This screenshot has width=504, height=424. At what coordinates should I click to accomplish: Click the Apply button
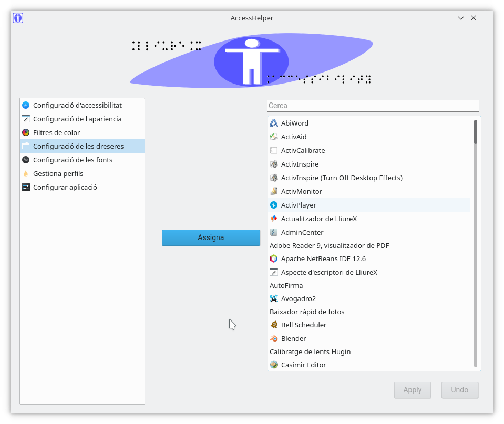[x=413, y=390]
